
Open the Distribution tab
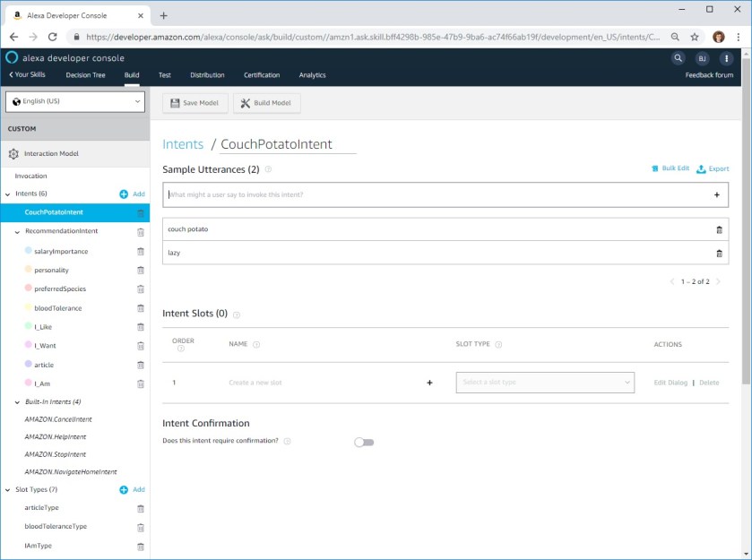tap(207, 75)
